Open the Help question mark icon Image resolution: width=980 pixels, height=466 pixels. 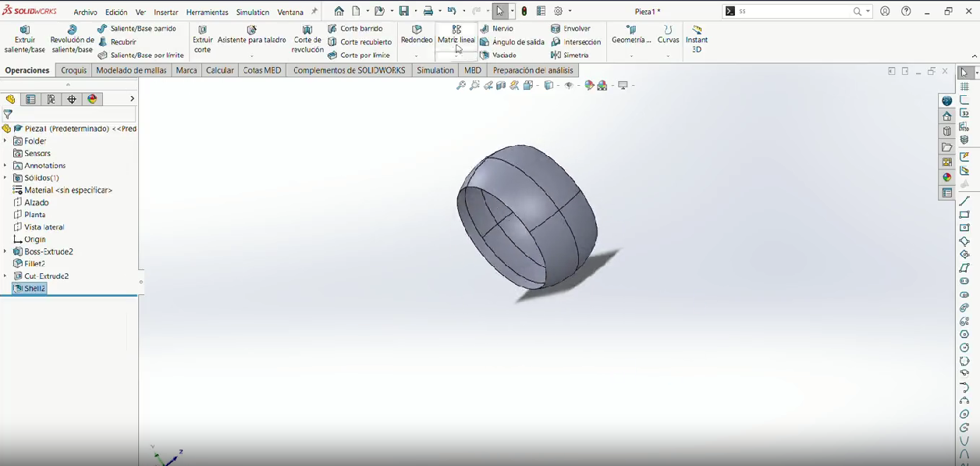tap(906, 12)
